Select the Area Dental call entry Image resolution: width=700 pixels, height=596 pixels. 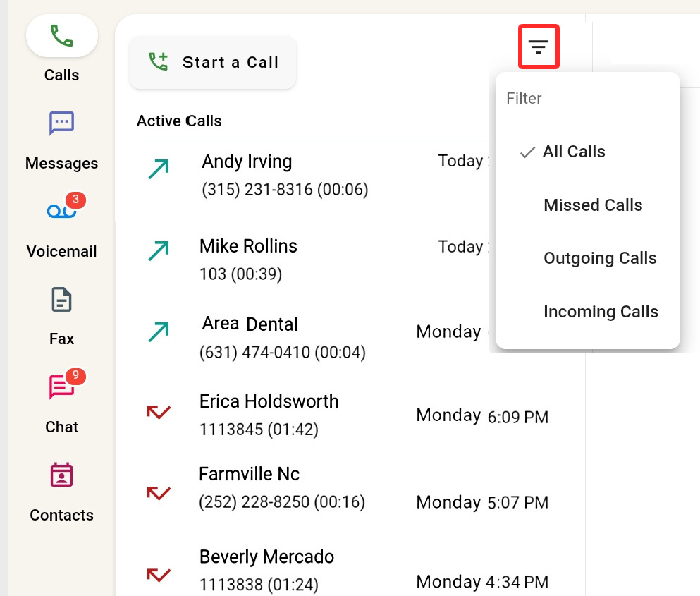[312, 338]
